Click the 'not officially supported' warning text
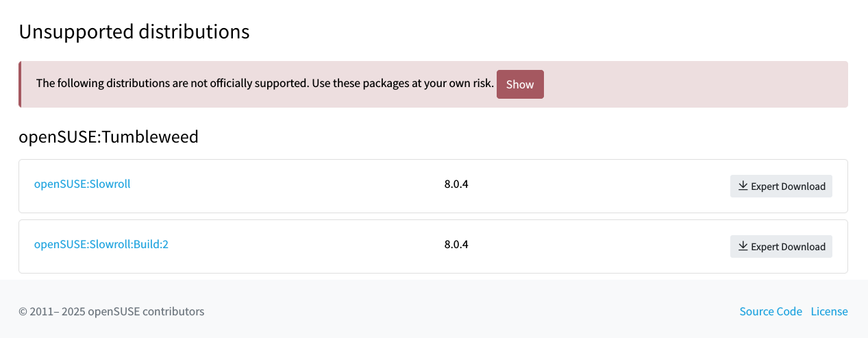 point(264,84)
